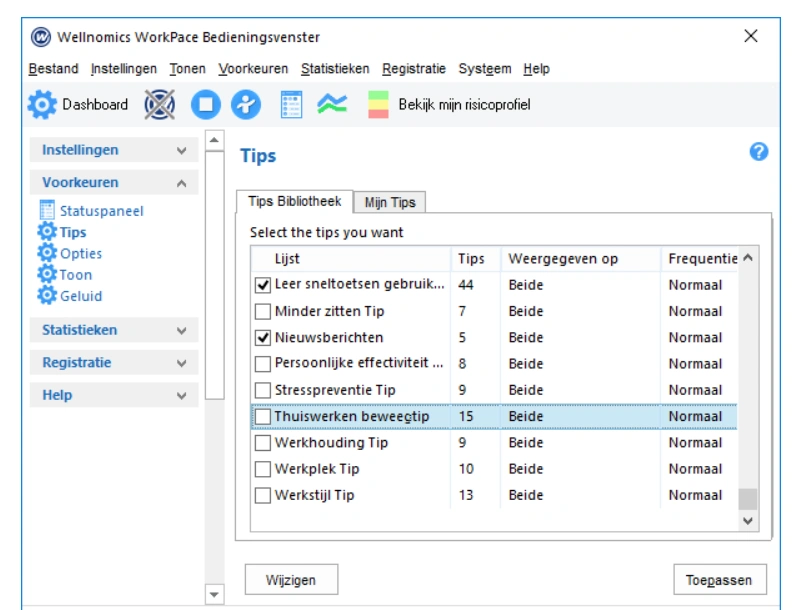
Task: Click the gear icon next to Geluid
Action: pos(47,295)
